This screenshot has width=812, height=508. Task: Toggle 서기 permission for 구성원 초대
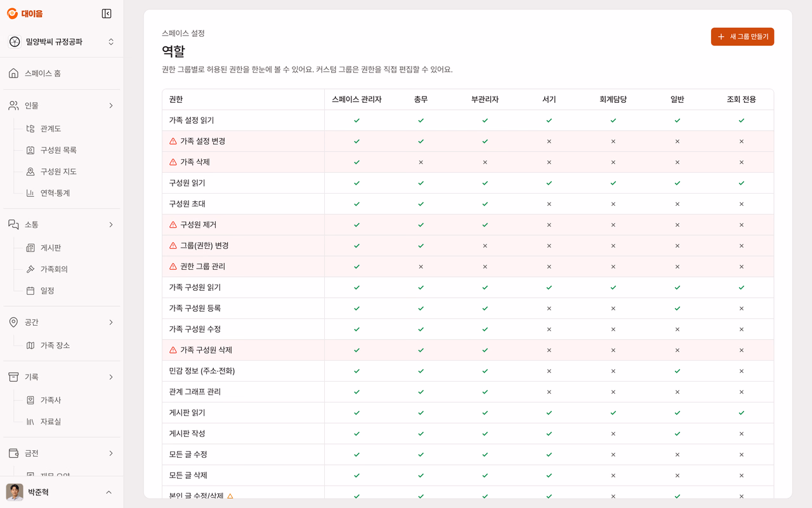pyautogui.click(x=549, y=204)
